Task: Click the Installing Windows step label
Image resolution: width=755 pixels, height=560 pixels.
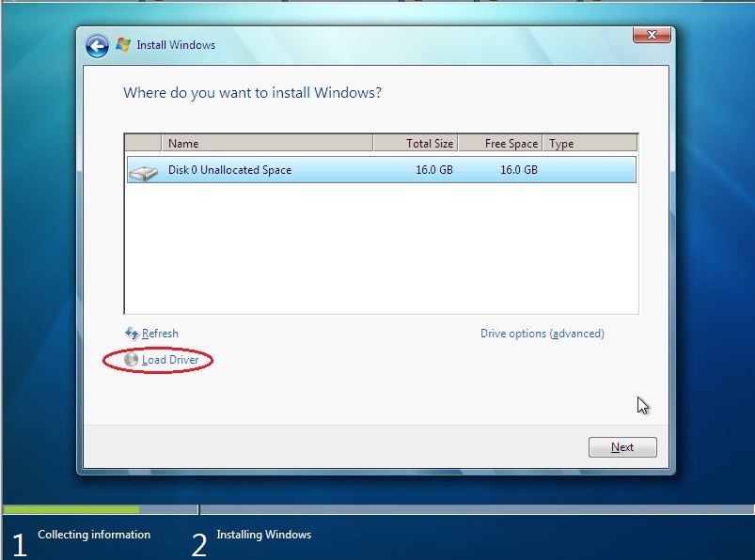Action: pyautogui.click(x=264, y=535)
